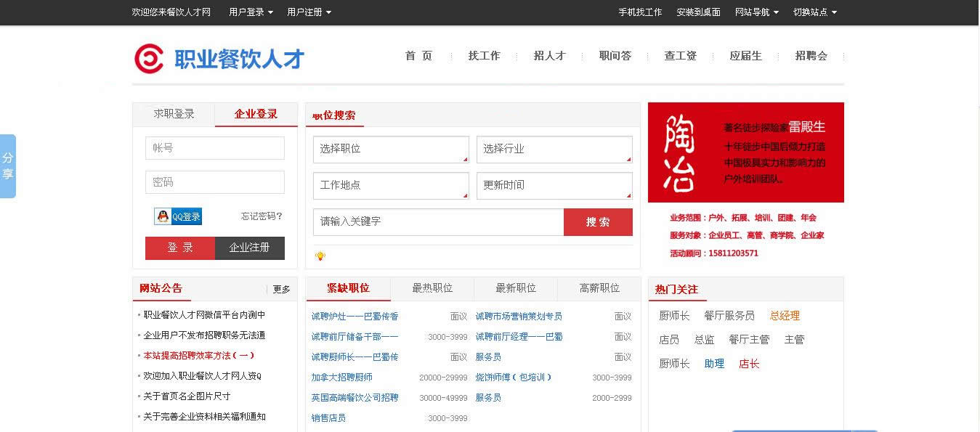The width and height of the screenshot is (980, 432).
Task: Open announcement 企业用户不发布招聘职务无法通
Action: click(x=204, y=335)
